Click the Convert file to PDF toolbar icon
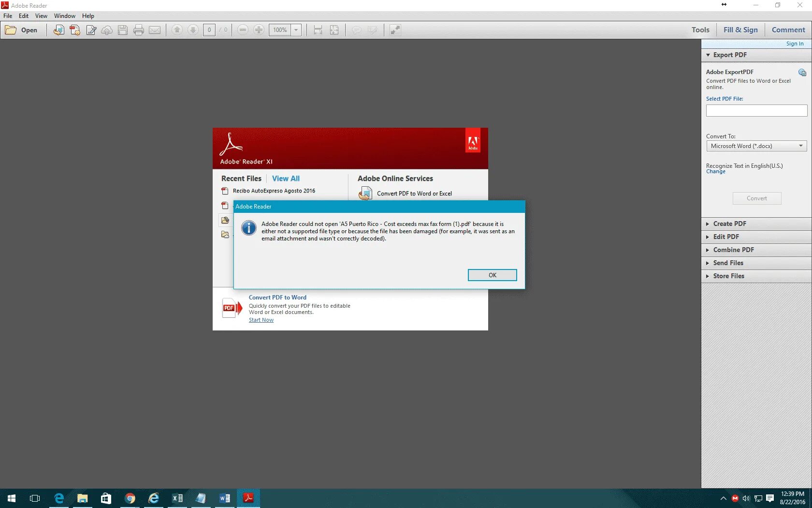 coord(58,30)
